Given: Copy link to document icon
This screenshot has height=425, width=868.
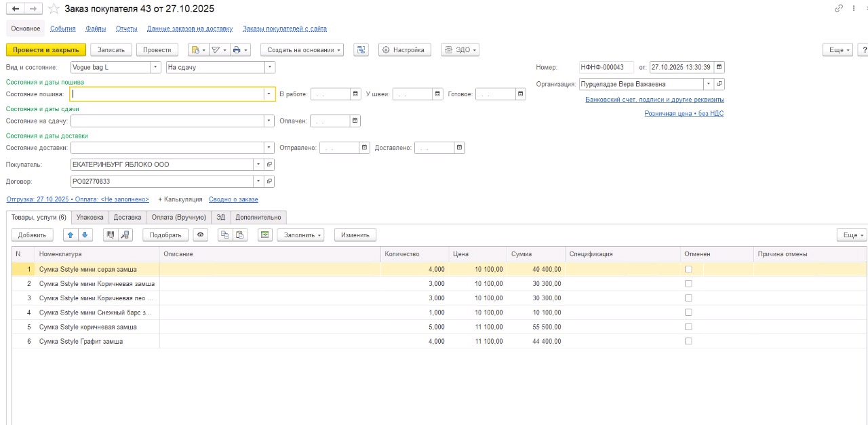Looking at the screenshot, I should pos(840,9).
